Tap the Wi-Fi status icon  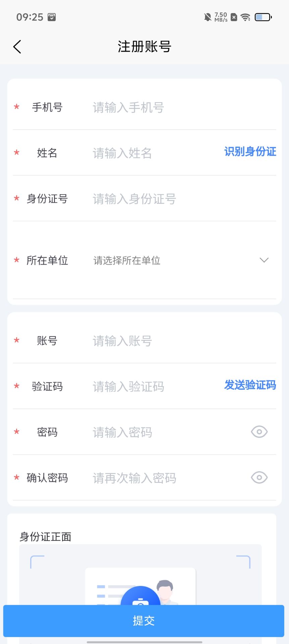click(246, 17)
